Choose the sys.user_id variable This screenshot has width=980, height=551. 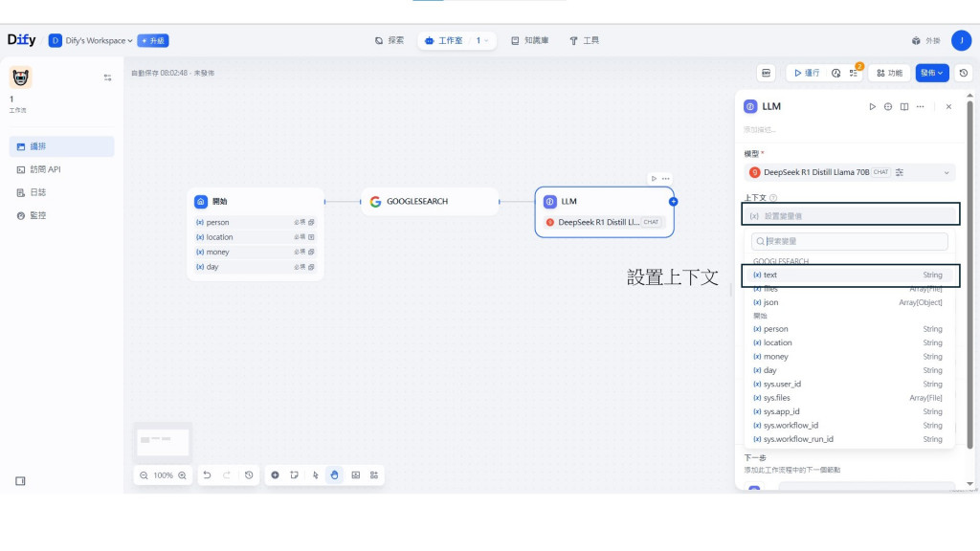pyautogui.click(x=849, y=385)
